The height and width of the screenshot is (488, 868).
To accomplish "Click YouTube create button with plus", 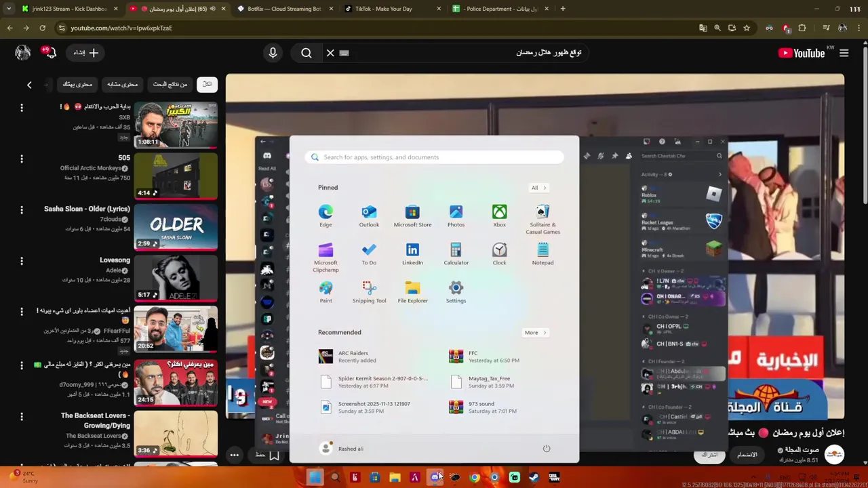I will point(86,53).
